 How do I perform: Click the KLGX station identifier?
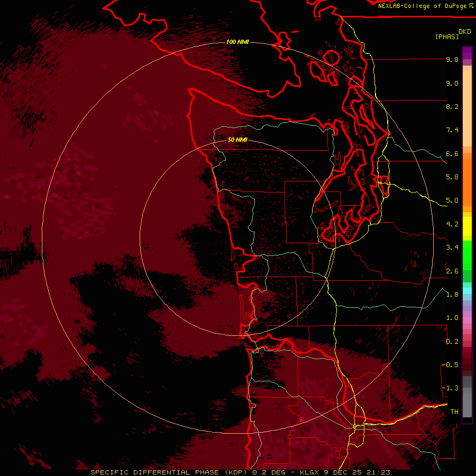click(309, 472)
